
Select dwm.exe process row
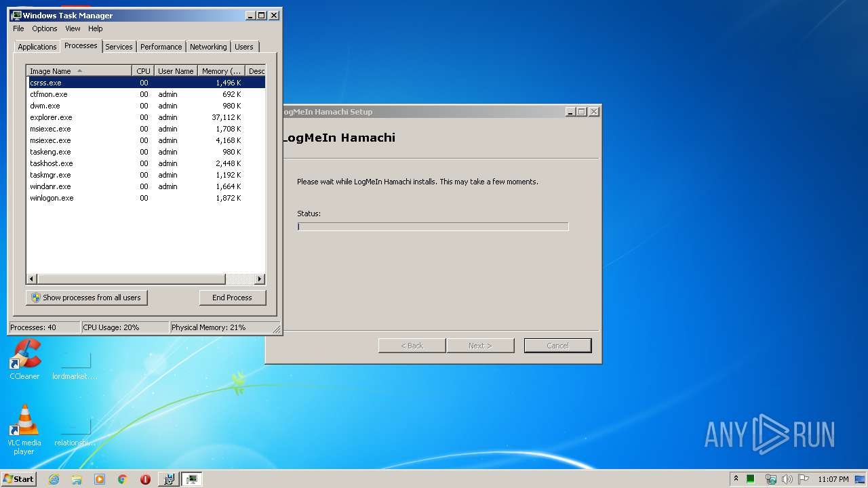(146, 106)
